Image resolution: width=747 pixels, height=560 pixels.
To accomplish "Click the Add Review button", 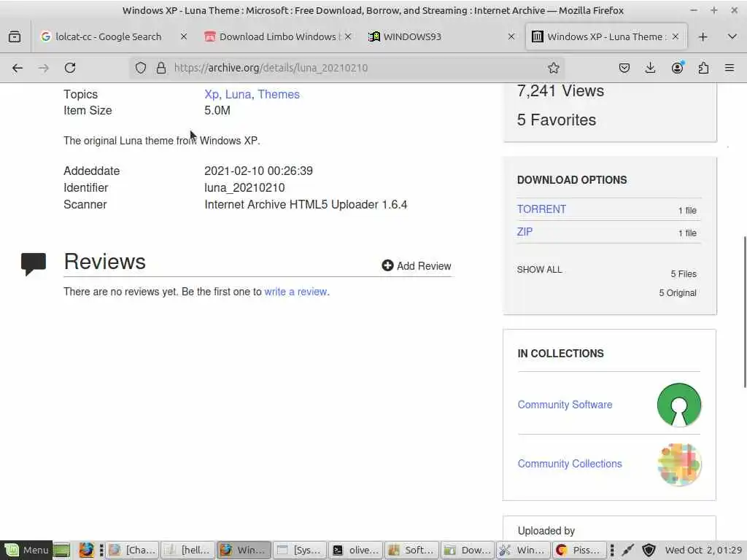I will click(417, 265).
